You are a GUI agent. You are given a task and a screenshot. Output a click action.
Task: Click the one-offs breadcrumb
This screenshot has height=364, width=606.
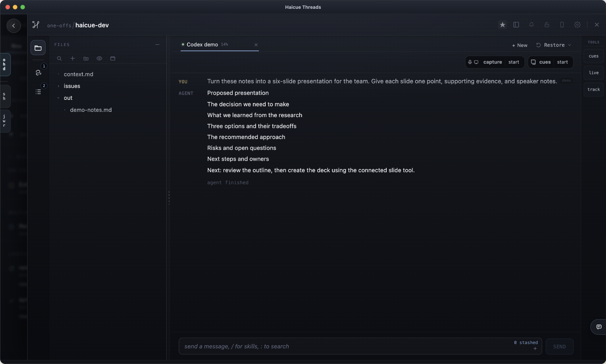click(x=59, y=26)
